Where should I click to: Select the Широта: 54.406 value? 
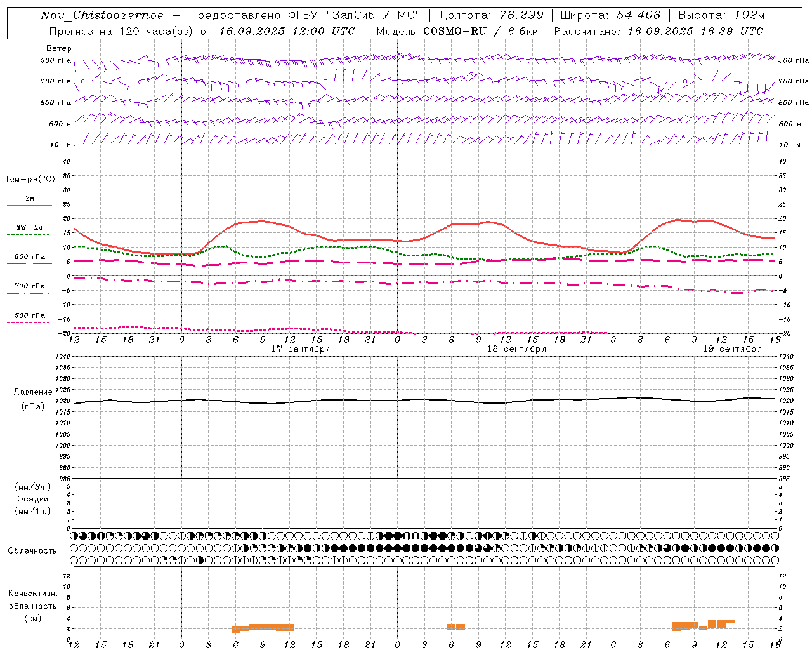pyautogui.click(x=610, y=15)
